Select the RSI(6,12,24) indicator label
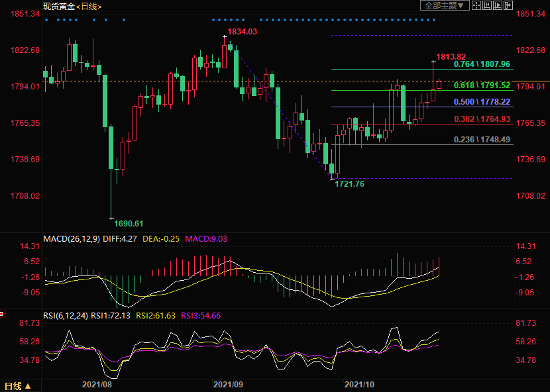 pos(66,315)
